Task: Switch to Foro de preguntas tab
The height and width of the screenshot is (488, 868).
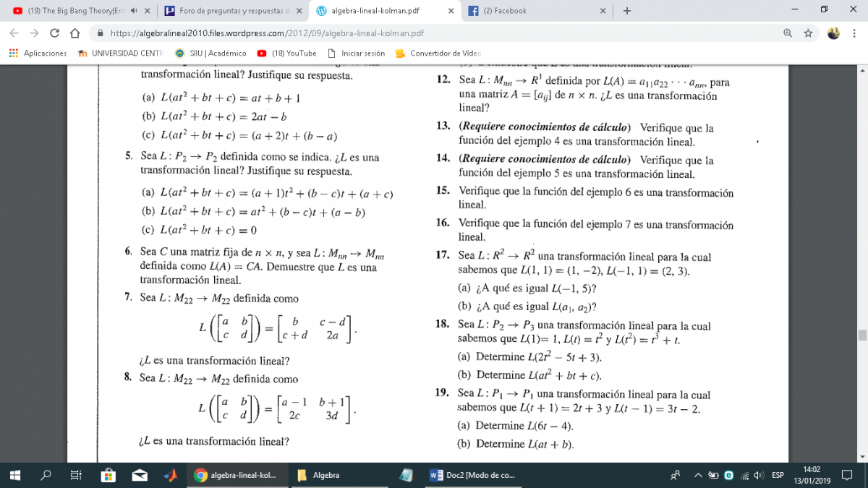Action: (x=231, y=11)
